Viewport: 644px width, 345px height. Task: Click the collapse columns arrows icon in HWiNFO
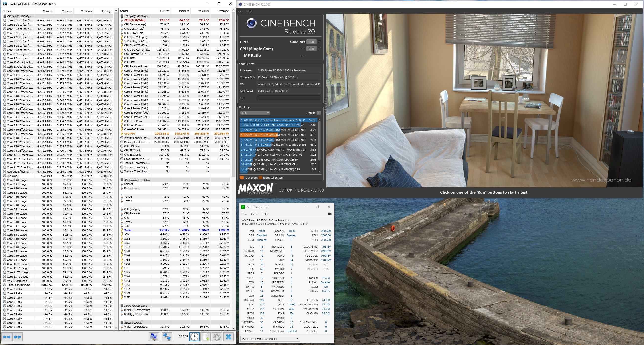18,337
